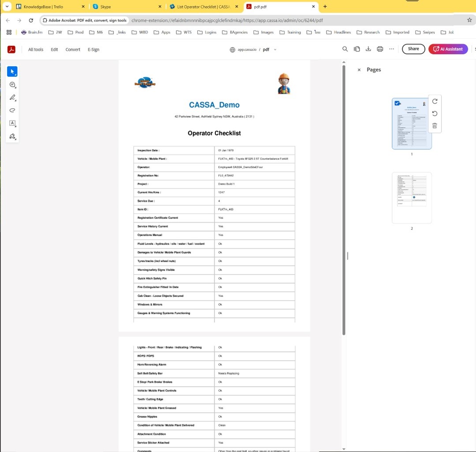Select the arrow selection tool

[x=12, y=72]
